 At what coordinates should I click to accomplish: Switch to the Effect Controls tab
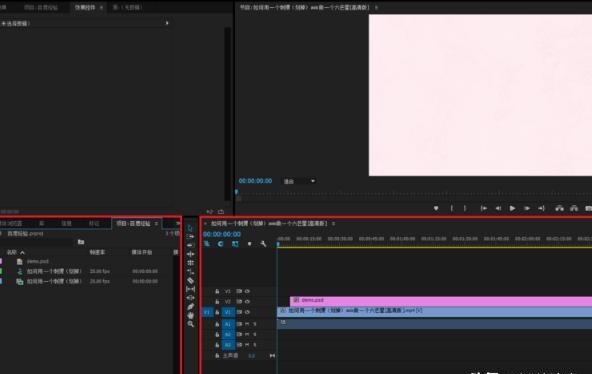(x=85, y=7)
